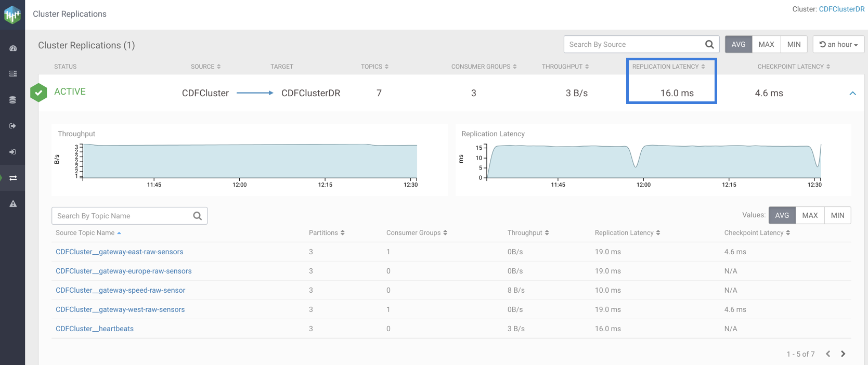Open the dashboard gauge icon in sidebar
Image resolution: width=868 pixels, height=365 pixels.
[13, 48]
